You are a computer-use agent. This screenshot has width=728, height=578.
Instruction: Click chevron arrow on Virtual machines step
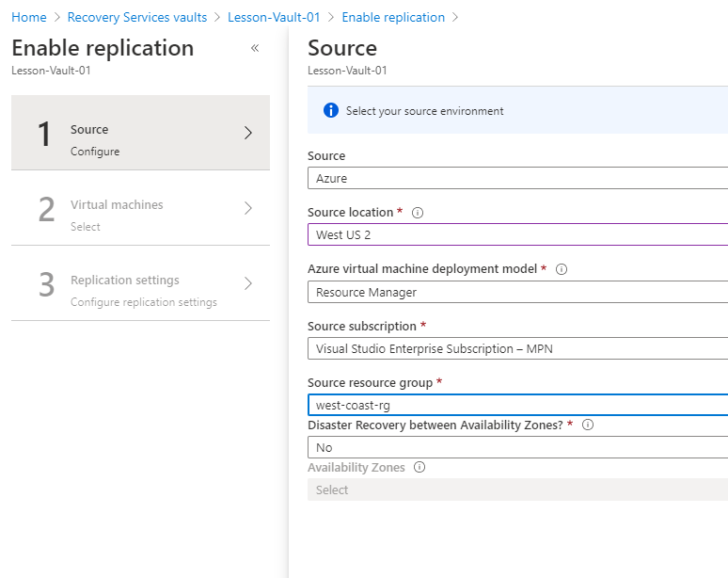click(x=248, y=208)
